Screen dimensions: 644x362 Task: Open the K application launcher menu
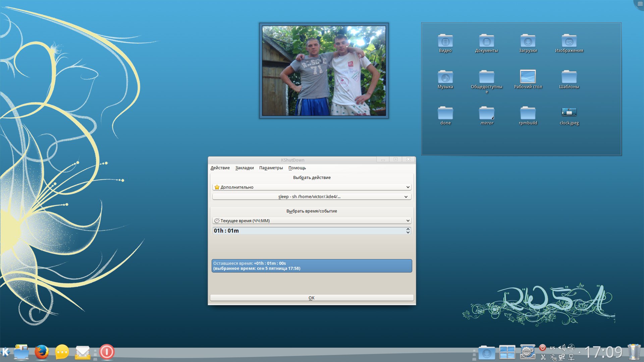(6, 352)
